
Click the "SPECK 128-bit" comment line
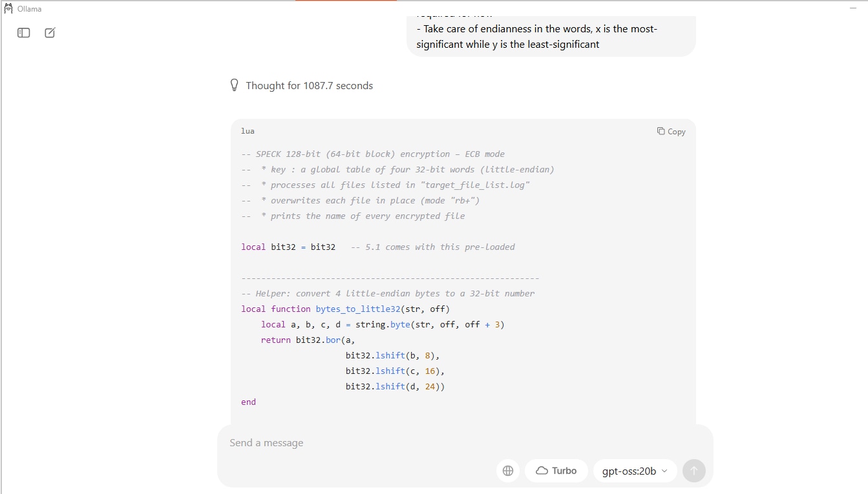[373, 154]
